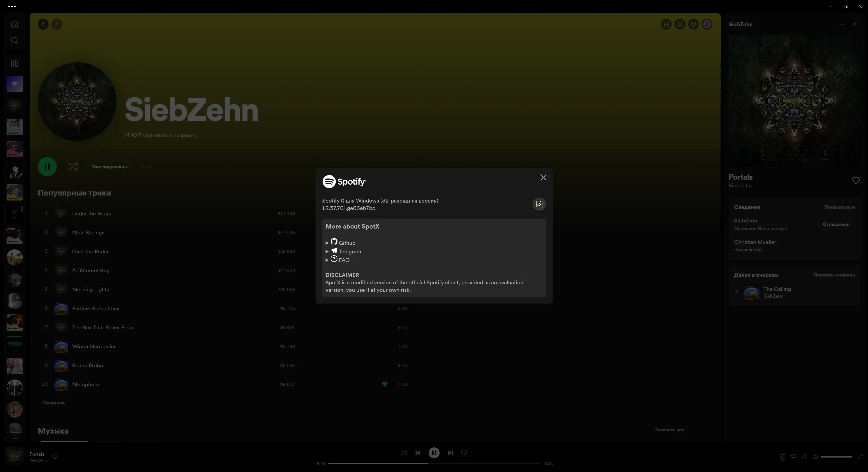Expand the FAQ section
Image resolution: width=868 pixels, height=472 pixels.
[x=327, y=260]
